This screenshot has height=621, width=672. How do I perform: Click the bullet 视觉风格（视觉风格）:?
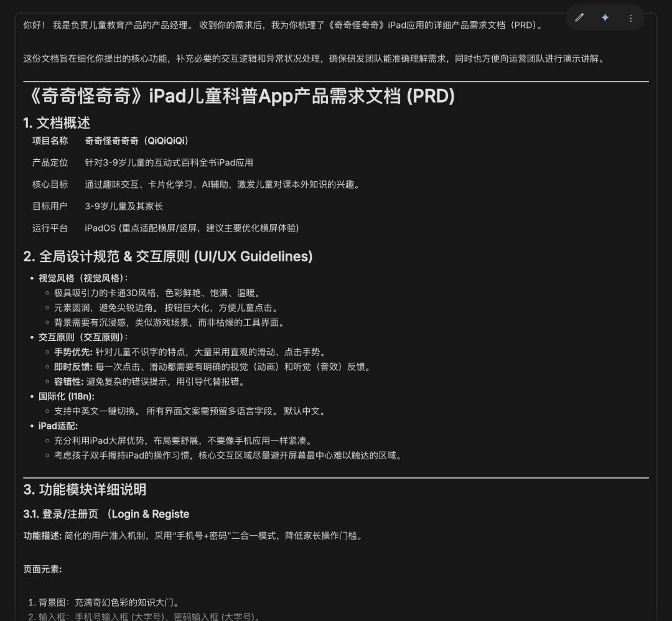pyautogui.click(x=83, y=278)
